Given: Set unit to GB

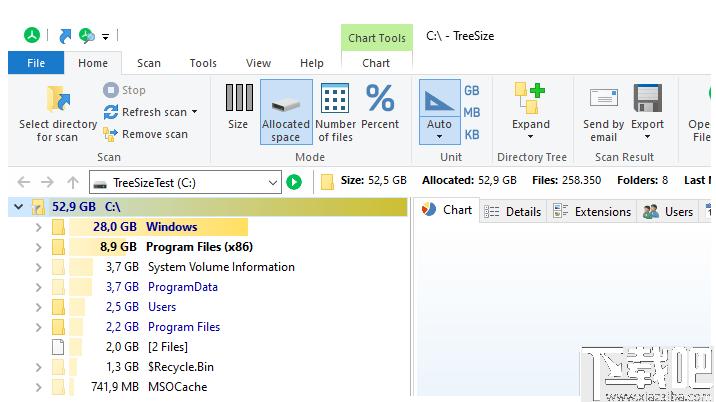Looking at the screenshot, I should [x=472, y=90].
